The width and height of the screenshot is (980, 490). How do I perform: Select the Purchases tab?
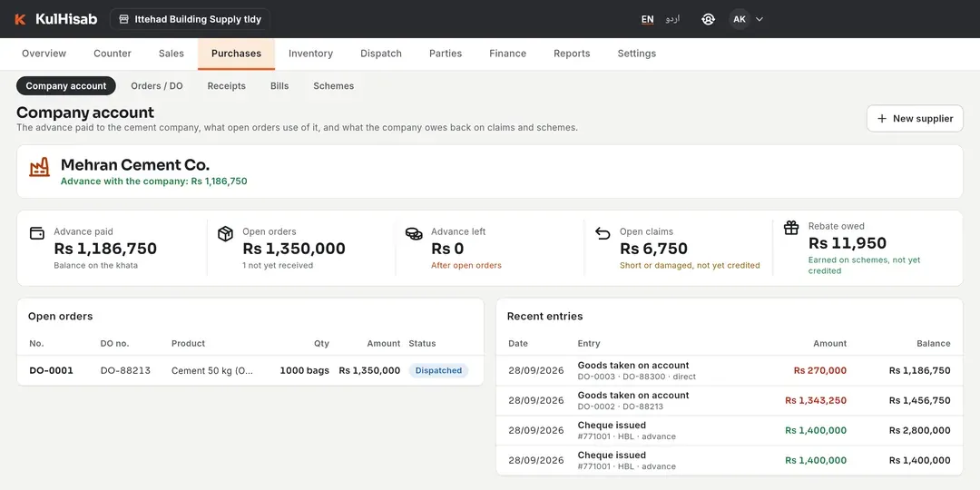click(236, 54)
